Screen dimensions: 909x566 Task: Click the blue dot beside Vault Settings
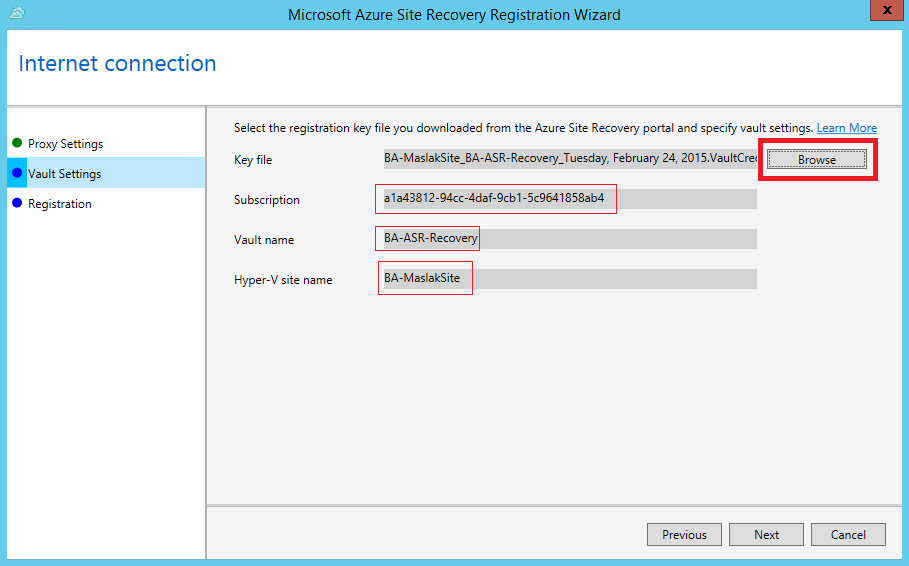pos(17,173)
